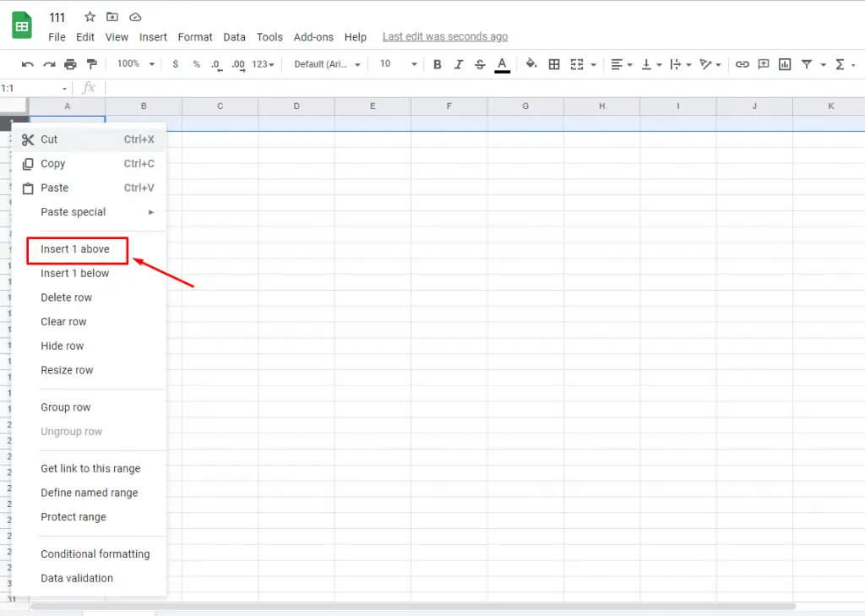
Task: Open the Help menu
Action: click(356, 37)
